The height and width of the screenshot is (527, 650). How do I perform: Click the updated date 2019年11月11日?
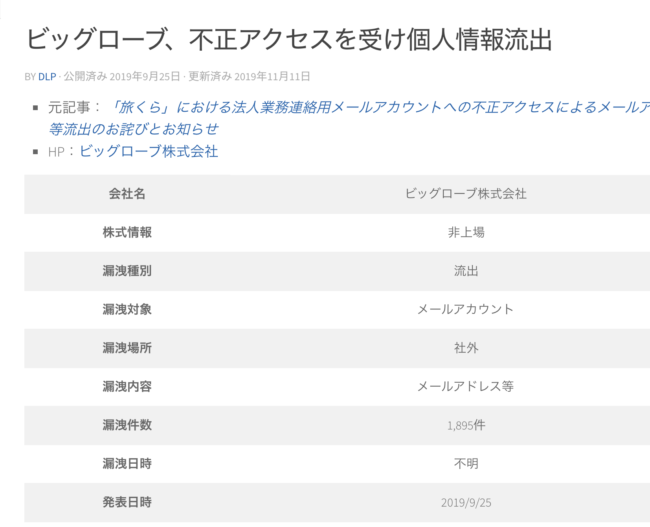pyautogui.click(x=272, y=76)
